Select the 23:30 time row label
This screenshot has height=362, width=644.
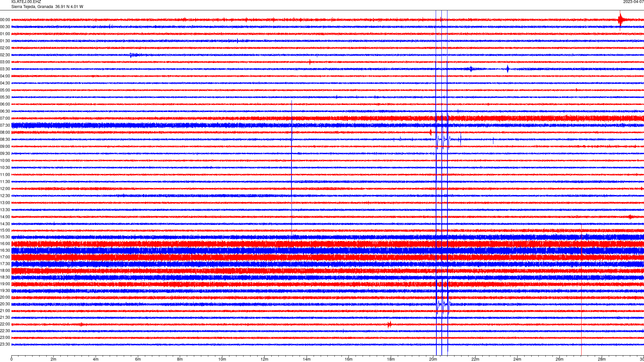coord(5,344)
